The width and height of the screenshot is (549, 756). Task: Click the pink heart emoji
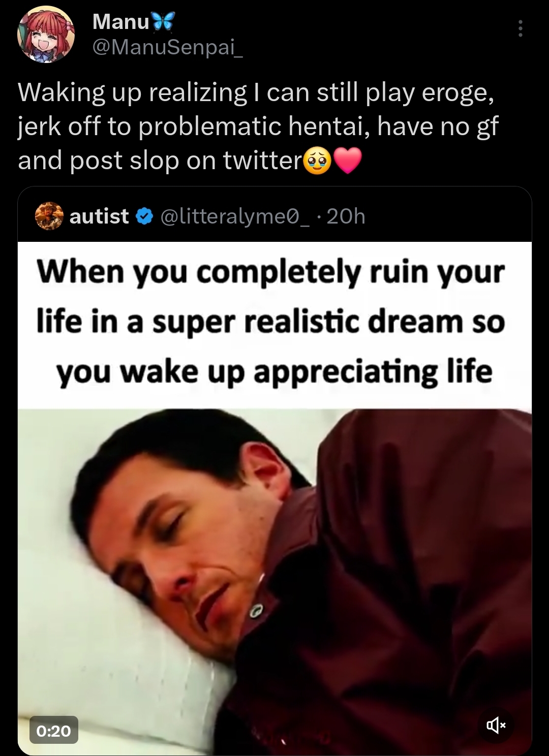[x=347, y=161]
